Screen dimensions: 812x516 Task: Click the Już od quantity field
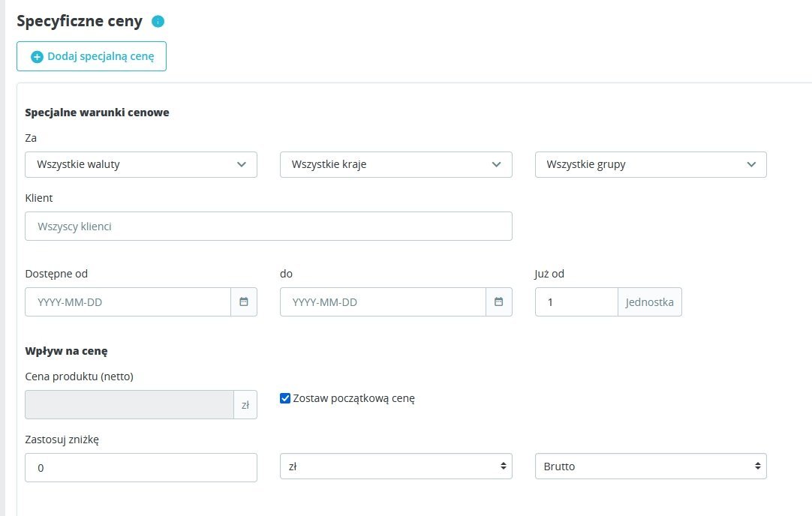click(x=576, y=301)
